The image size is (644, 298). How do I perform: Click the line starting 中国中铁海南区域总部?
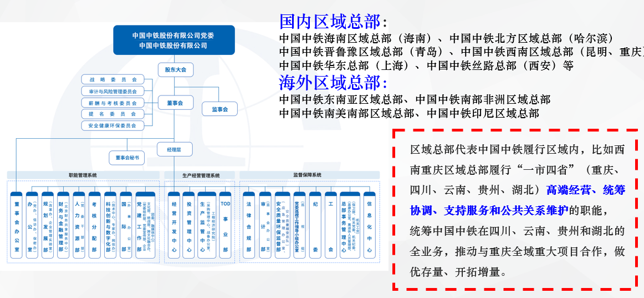pyautogui.click(x=446, y=39)
